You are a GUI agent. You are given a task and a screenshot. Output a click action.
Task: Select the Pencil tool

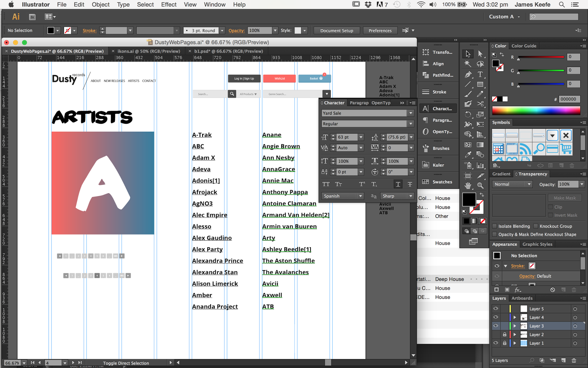[480, 94]
